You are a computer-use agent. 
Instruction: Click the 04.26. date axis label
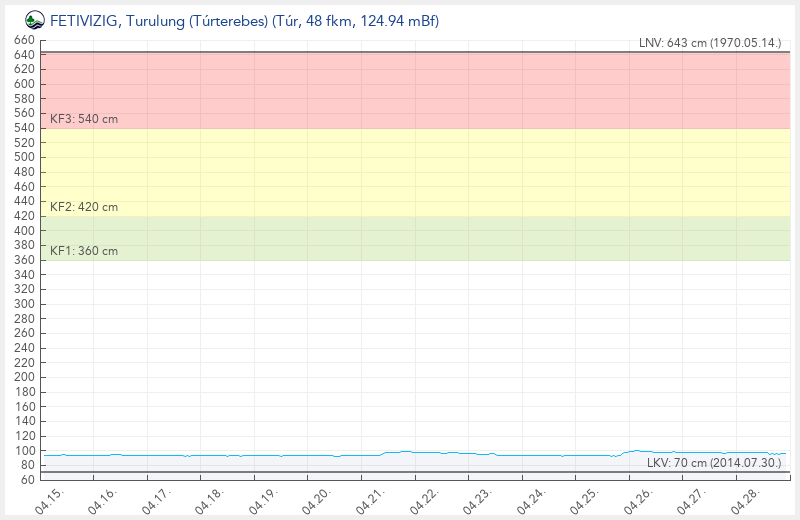click(638, 499)
